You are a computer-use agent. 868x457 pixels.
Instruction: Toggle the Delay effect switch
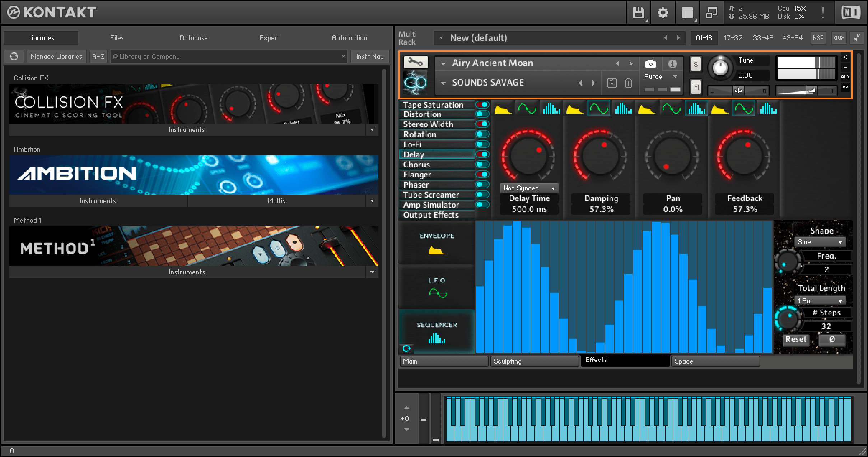(x=482, y=154)
